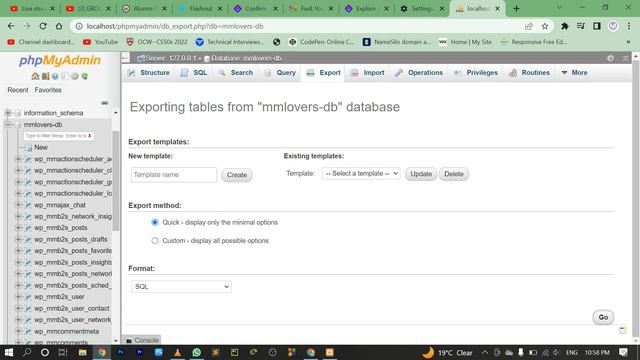Open the Privileges tab
Screen dimensions: 640x360
pos(476,73)
